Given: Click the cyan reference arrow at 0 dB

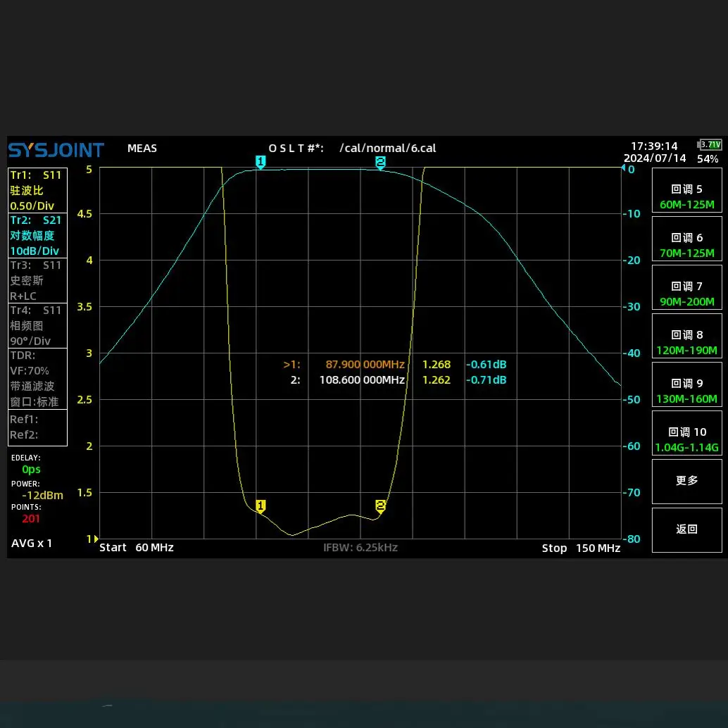Looking at the screenshot, I should 623,168.
